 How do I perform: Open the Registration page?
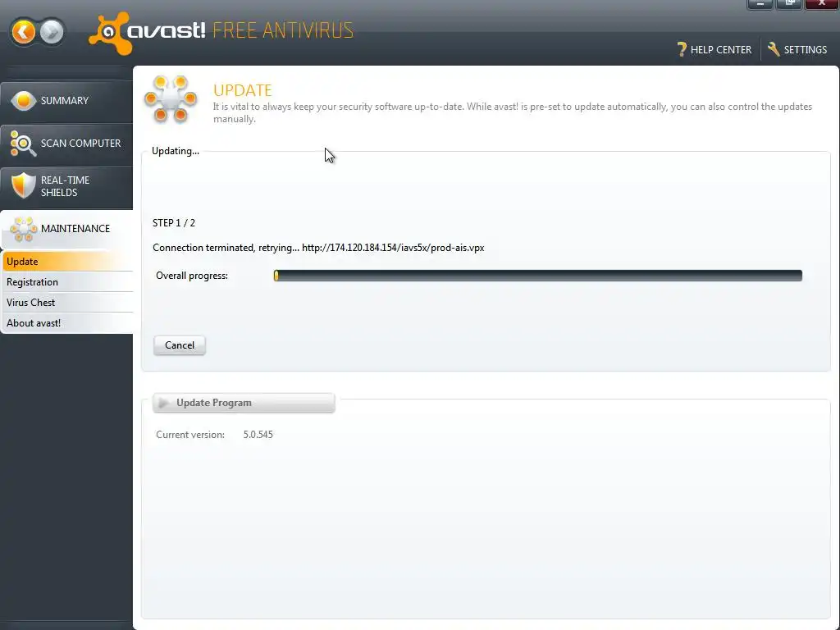[x=67, y=282]
